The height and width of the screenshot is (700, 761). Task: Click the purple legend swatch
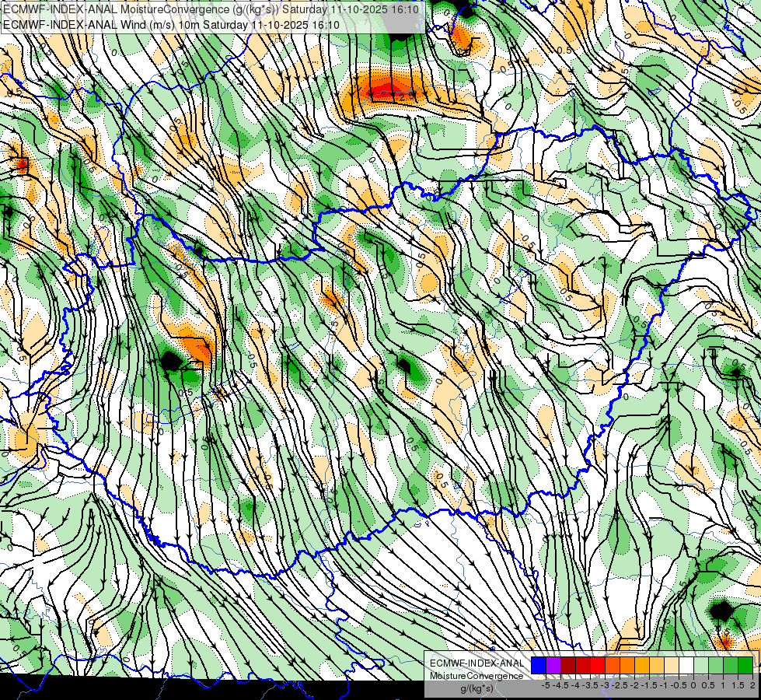pos(553,666)
